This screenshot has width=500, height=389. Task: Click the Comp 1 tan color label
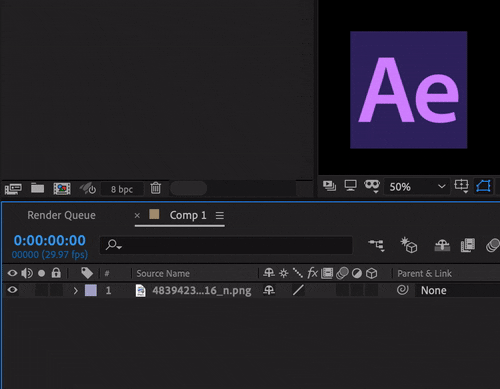pos(154,214)
